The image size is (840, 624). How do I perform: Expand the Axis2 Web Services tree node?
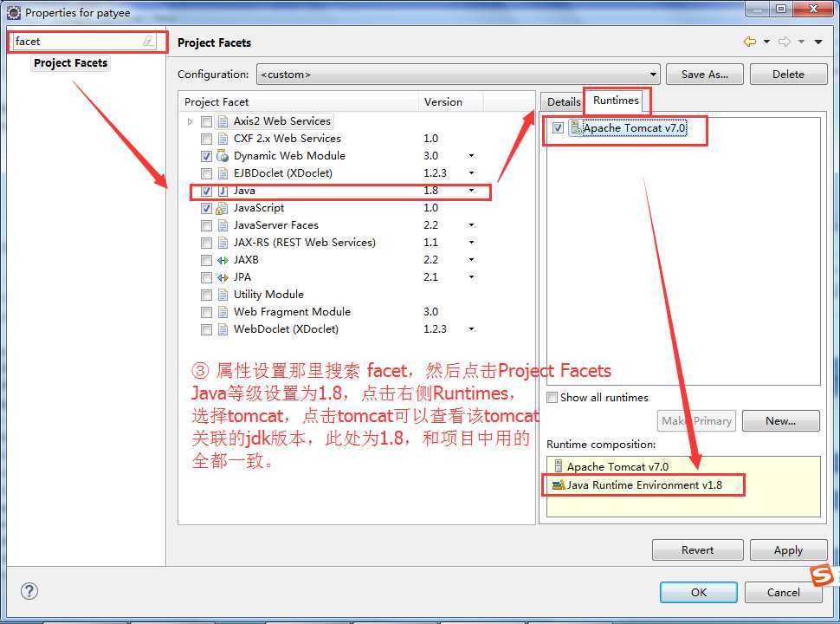point(190,121)
